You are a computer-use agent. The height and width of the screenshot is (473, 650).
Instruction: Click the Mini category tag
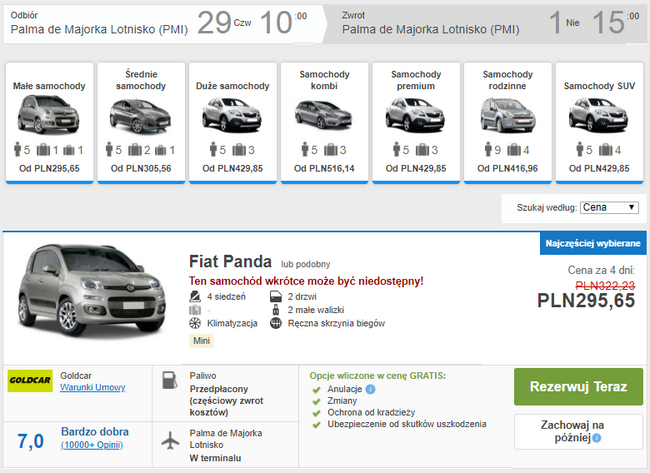(201, 341)
